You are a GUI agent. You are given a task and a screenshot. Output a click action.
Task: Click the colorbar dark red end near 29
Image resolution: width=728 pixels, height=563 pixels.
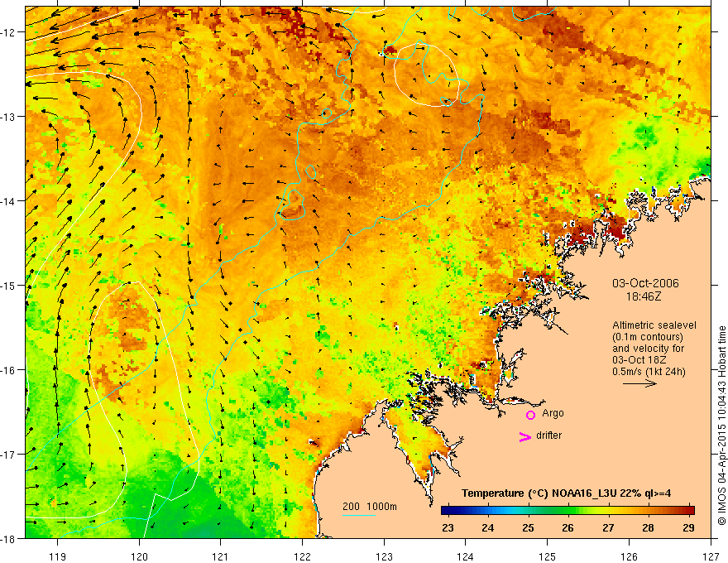tap(689, 511)
